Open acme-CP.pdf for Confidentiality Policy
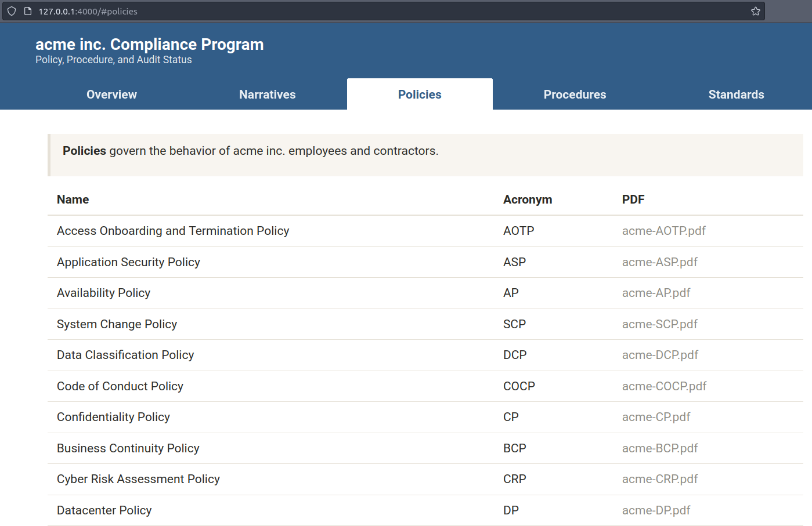The height and width of the screenshot is (526, 812). coord(656,417)
